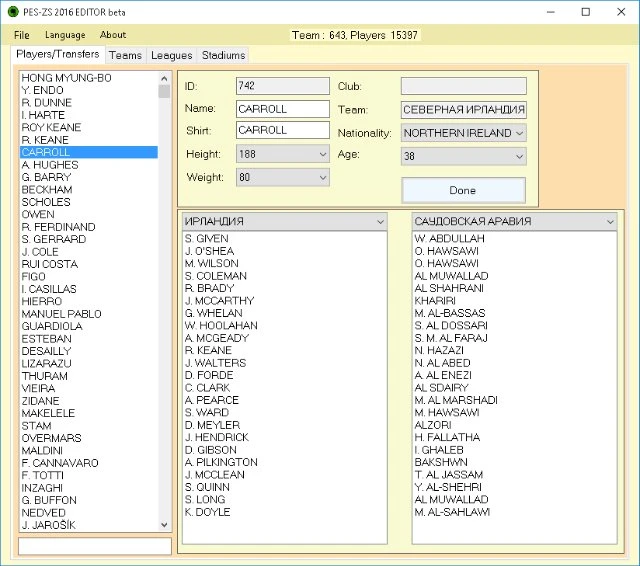Expand the Height dropdown
Viewport: 640px width, 566px height.
pyautogui.click(x=283, y=154)
